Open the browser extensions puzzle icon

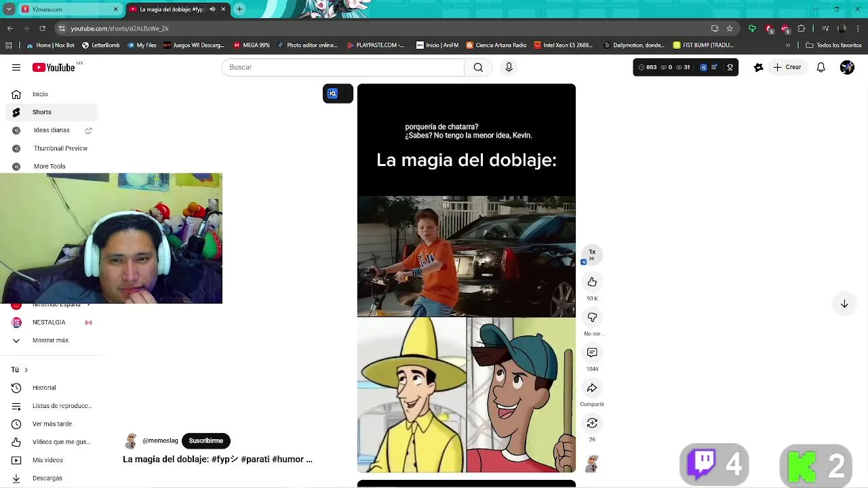tap(802, 28)
